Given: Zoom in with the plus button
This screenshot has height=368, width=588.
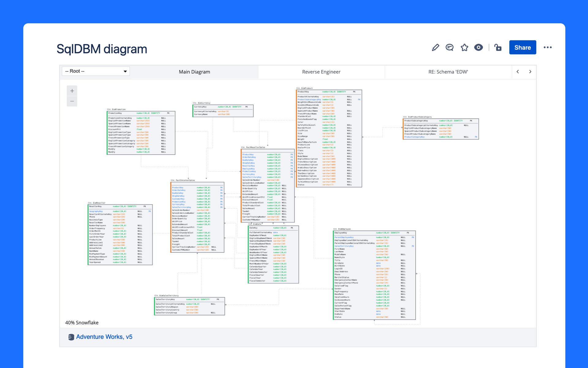Looking at the screenshot, I should (72, 91).
